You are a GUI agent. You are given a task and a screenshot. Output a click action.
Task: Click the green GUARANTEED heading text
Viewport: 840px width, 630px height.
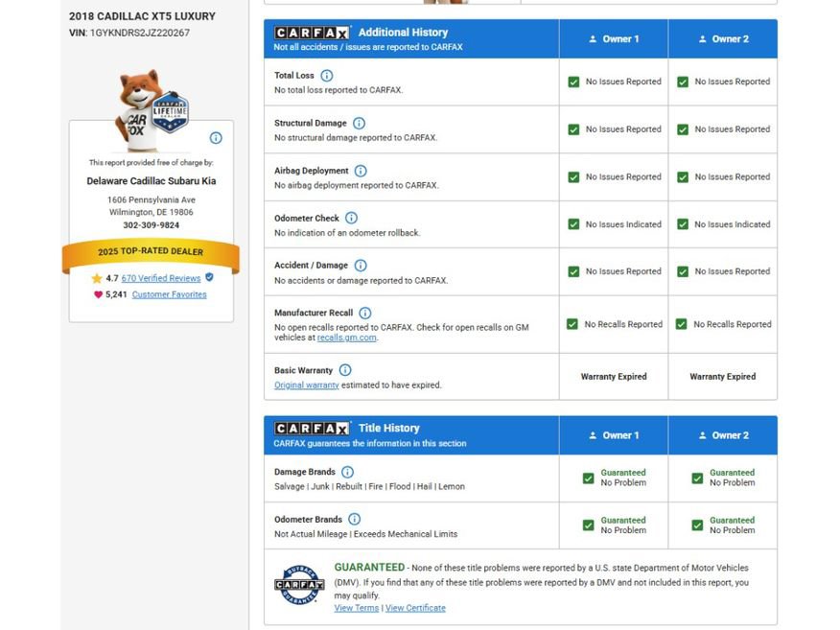point(369,568)
